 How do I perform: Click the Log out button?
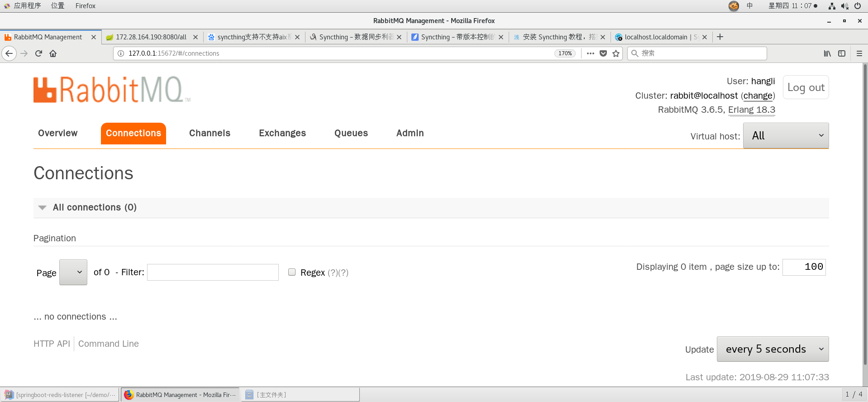point(806,87)
